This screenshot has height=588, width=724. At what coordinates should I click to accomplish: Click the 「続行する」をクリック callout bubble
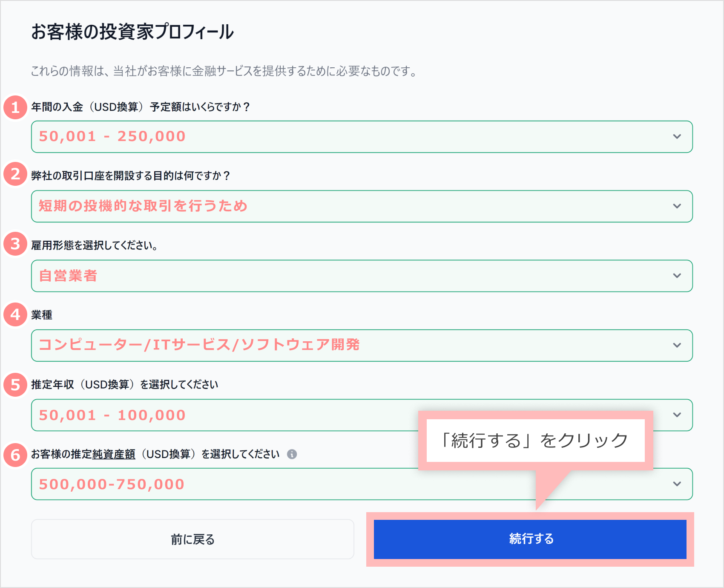click(x=535, y=441)
